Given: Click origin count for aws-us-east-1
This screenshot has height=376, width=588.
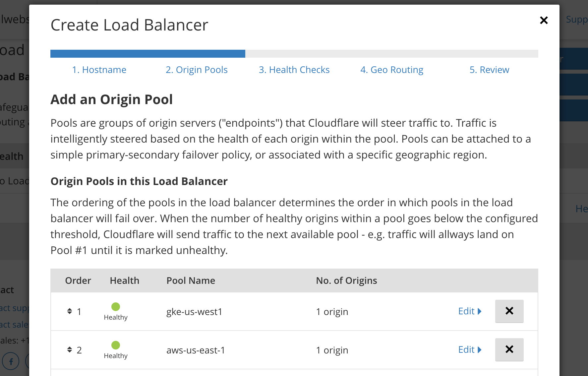Looking at the screenshot, I should [x=332, y=350].
